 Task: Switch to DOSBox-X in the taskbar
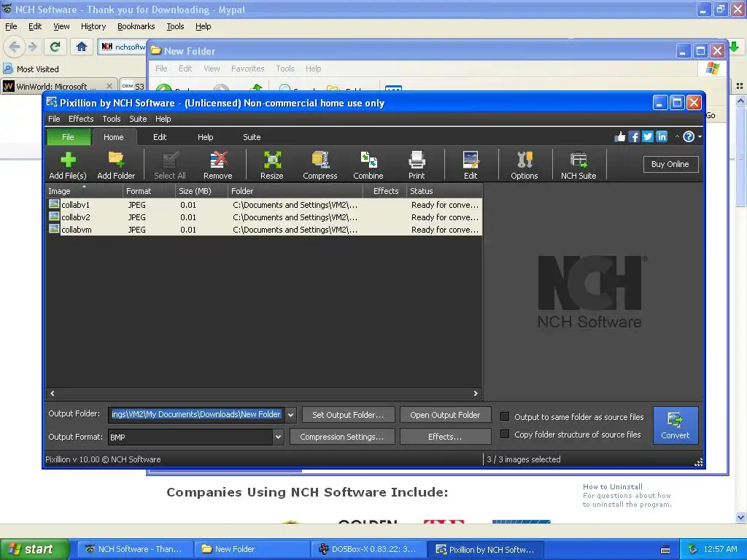coord(367,550)
